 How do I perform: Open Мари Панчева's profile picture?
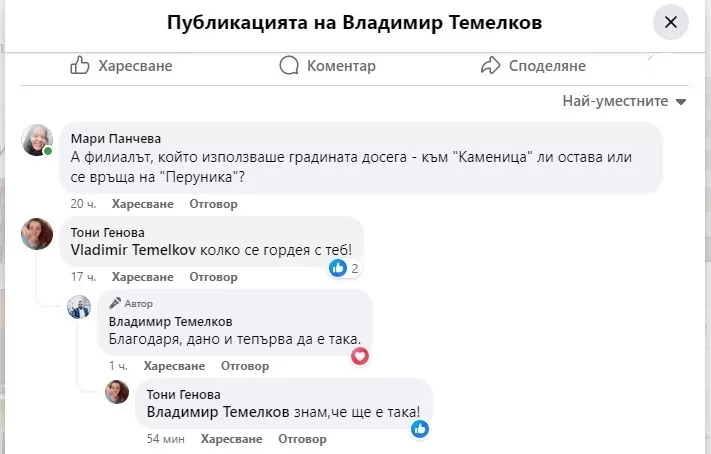click(37, 140)
